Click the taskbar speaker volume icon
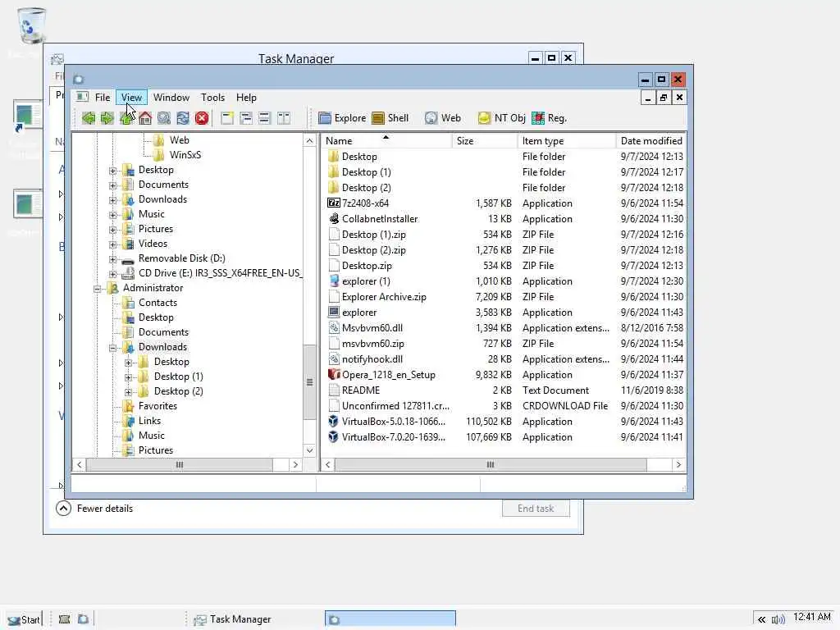Image resolution: width=840 pixels, height=630 pixels. tap(778, 620)
